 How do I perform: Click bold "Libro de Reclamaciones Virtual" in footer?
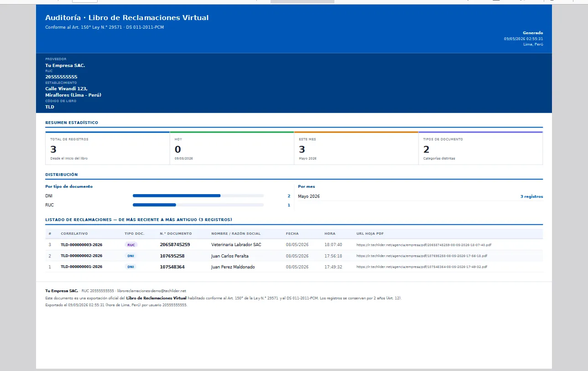point(156,298)
